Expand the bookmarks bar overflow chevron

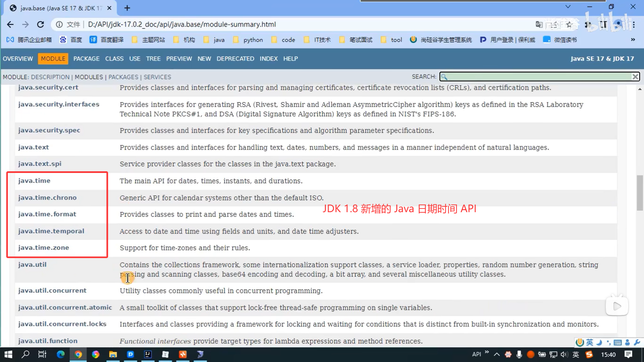[x=633, y=40]
